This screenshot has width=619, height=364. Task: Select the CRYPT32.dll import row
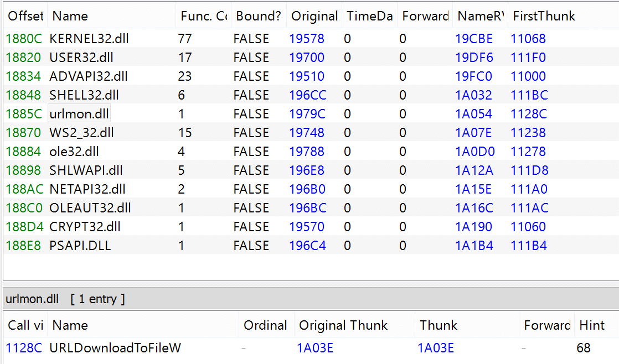[x=312, y=227]
